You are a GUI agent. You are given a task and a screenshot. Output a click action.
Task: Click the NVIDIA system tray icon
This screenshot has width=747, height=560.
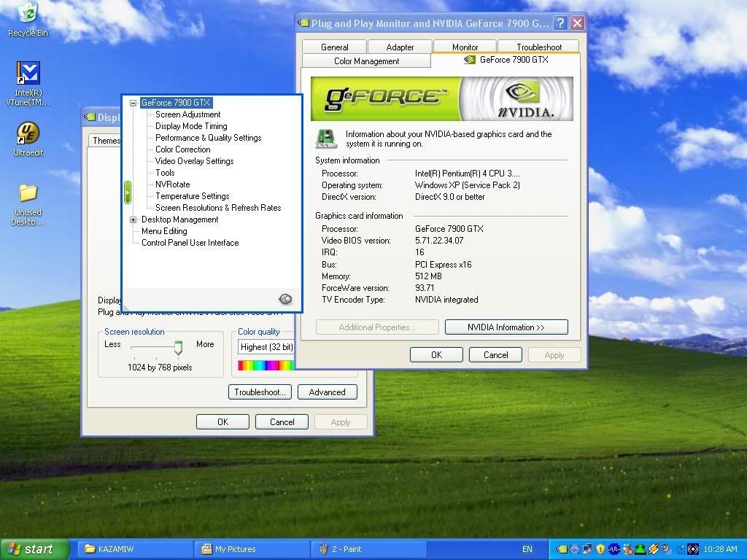coord(561,549)
